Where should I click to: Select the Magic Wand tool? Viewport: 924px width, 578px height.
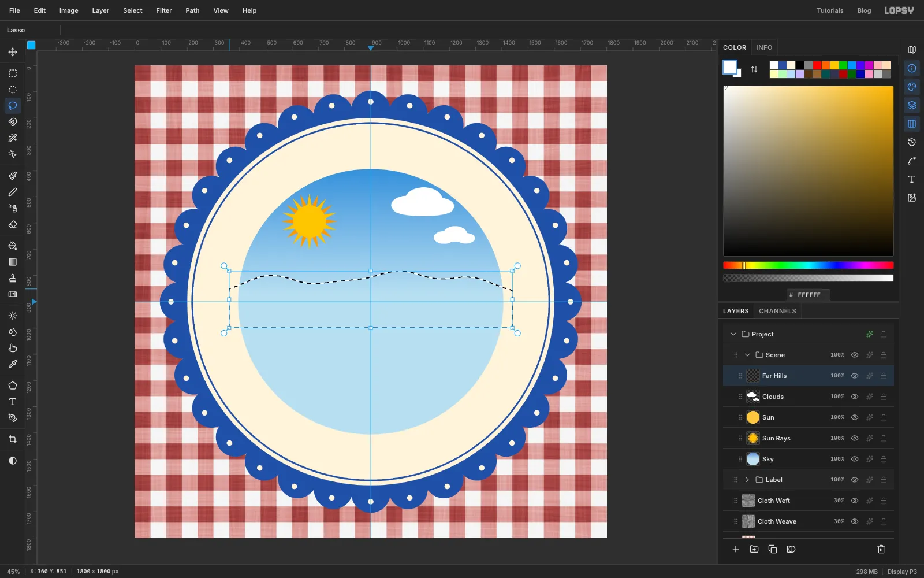13,138
